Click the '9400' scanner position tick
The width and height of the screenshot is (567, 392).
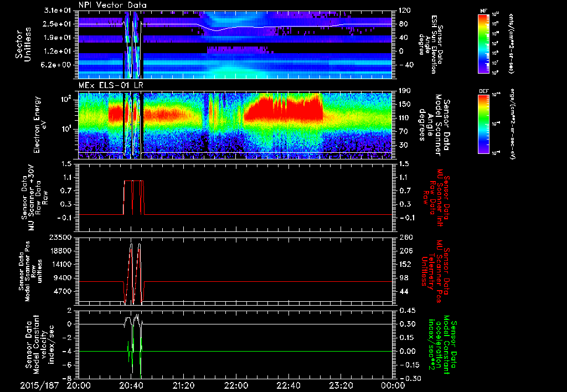point(64,278)
